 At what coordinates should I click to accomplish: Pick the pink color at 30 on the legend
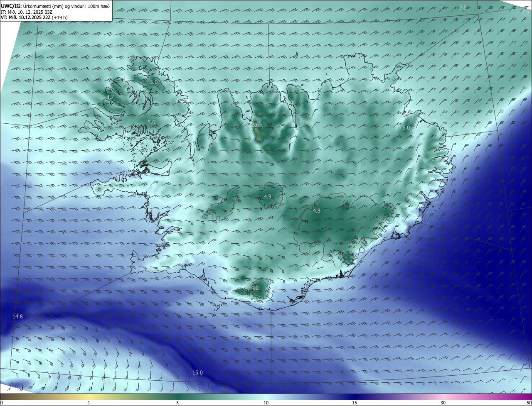443,396
